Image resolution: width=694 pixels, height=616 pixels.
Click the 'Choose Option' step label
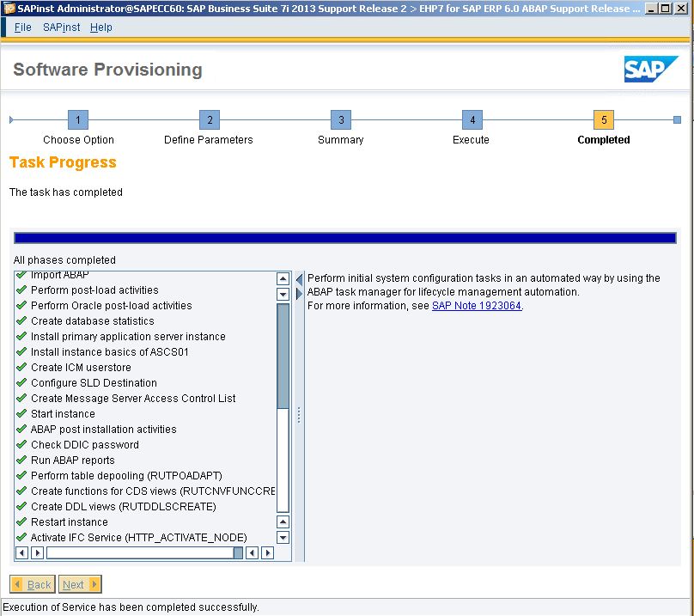[x=78, y=140]
